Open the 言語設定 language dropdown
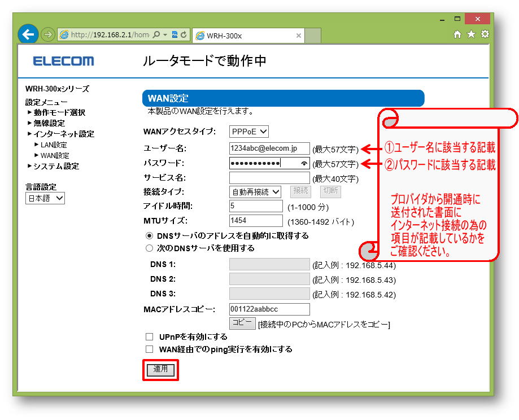 click(x=45, y=198)
